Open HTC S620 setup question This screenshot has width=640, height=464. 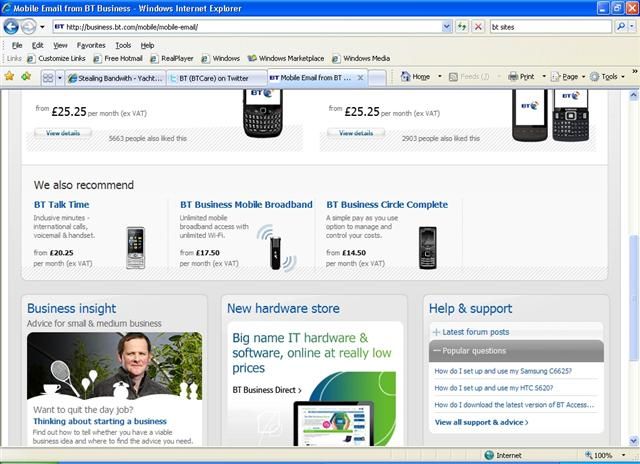(x=493, y=388)
